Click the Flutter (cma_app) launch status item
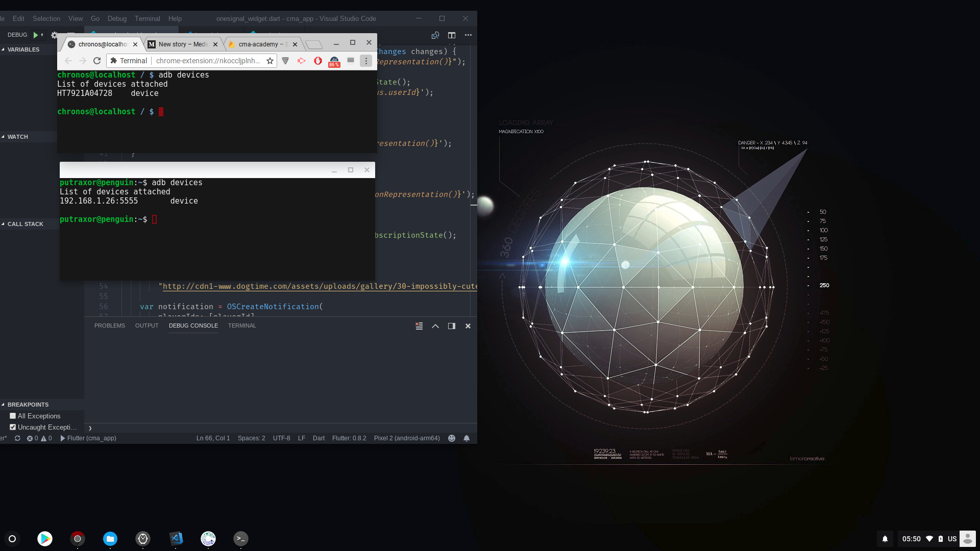980x551 pixels. coord(88,438)
